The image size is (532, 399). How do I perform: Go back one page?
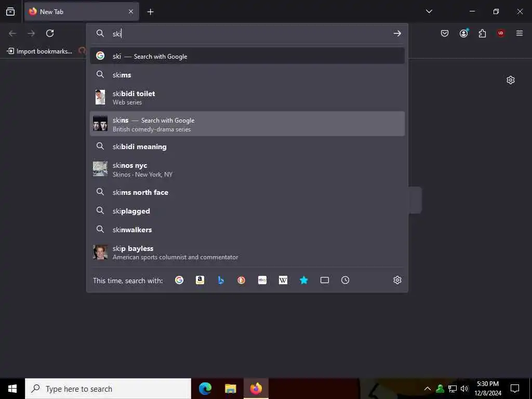(12, 33)
